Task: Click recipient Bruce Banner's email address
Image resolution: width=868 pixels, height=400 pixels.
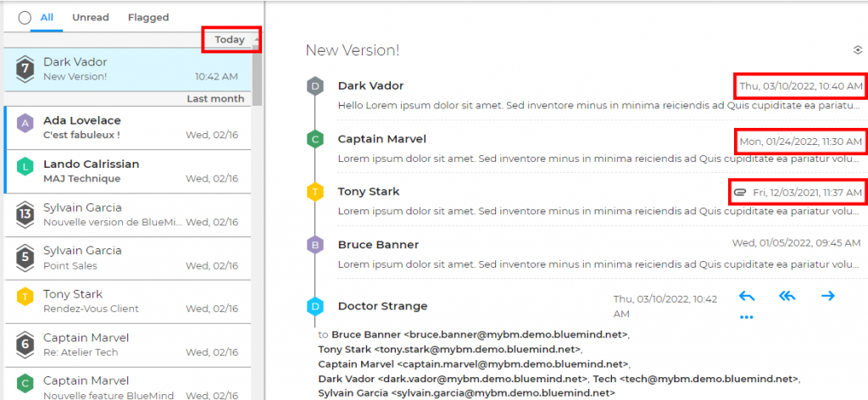Action: coord(516,335)
